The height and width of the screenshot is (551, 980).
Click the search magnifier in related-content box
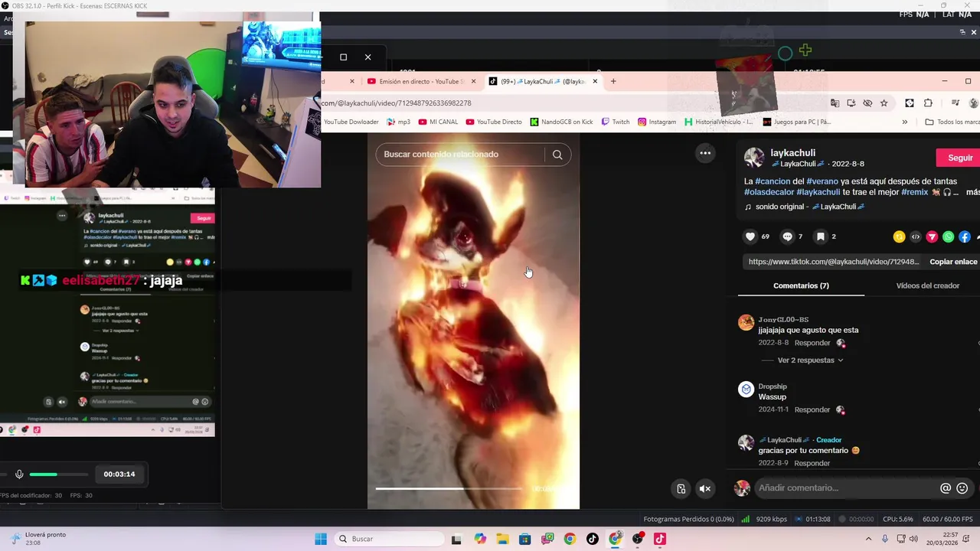pyautogui.click(x=557, y=155)
